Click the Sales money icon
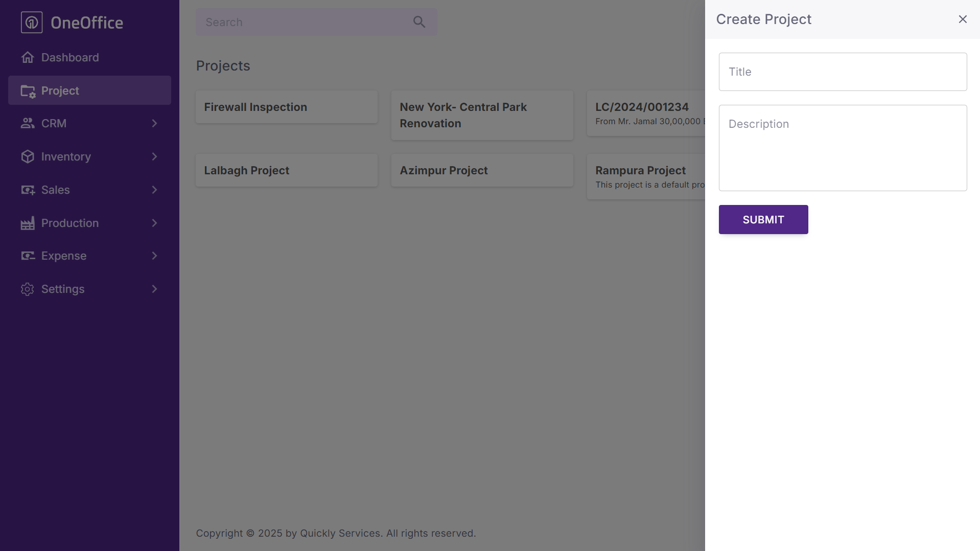 pos(28,190)
